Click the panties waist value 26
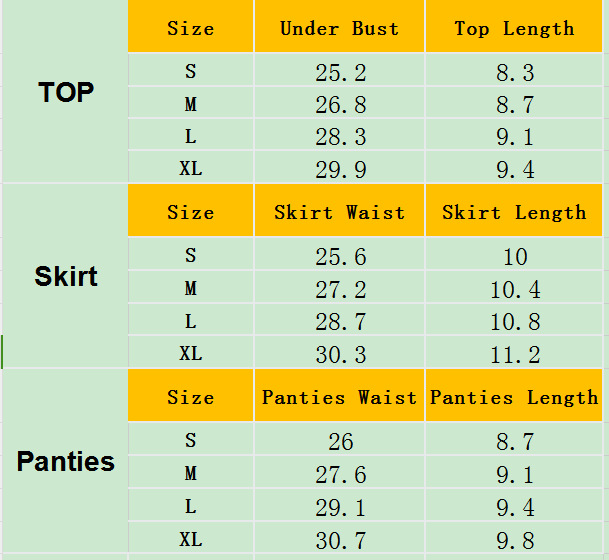 click(340, 441)
